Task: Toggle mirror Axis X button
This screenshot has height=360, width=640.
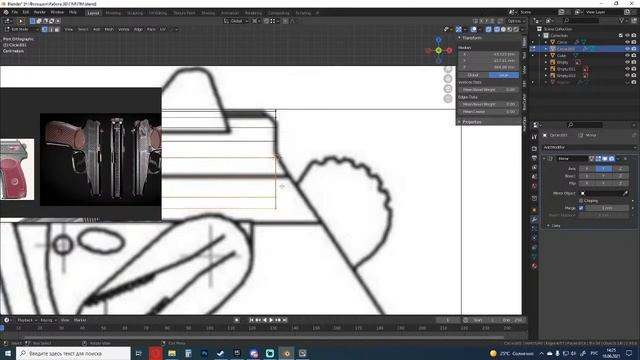Action: coord(587,169)
